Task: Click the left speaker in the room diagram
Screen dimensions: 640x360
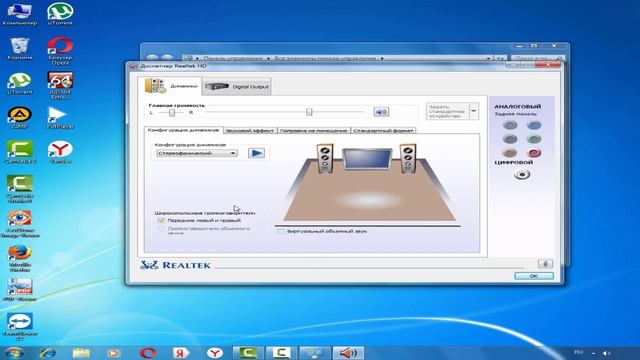Action: pos(325,158)
